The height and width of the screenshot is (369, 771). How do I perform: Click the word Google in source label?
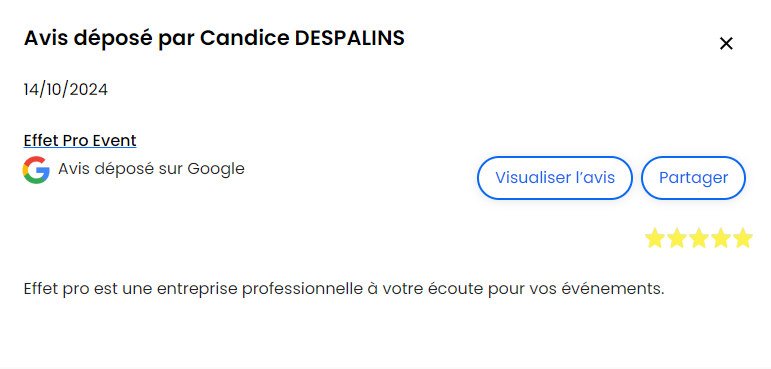[216, 169]
